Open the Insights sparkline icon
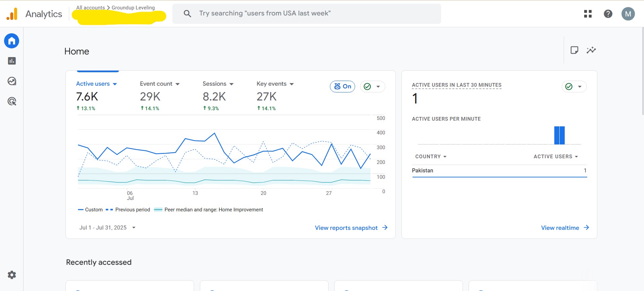644x291 pixels. (x=591, y=50)
